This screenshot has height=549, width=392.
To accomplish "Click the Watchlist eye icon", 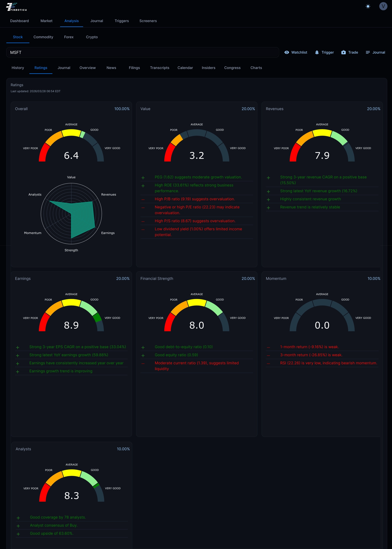I will [287, 52].
